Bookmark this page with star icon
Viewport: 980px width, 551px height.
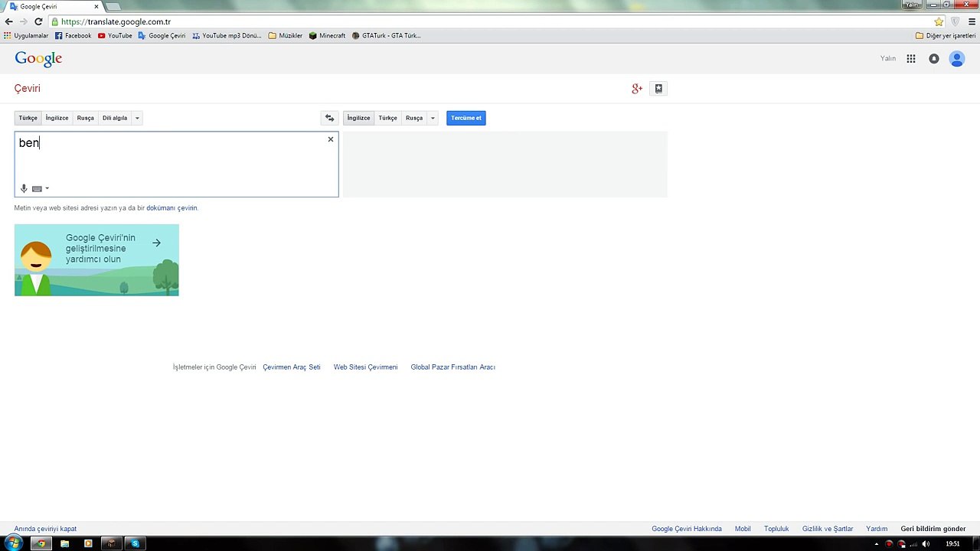click(939, 22)
